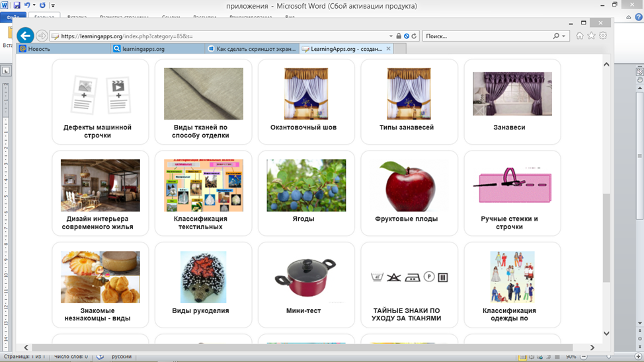Close the LearningApps.org active tab
Viewport: 644px width, 362px height.
(388, 49)
